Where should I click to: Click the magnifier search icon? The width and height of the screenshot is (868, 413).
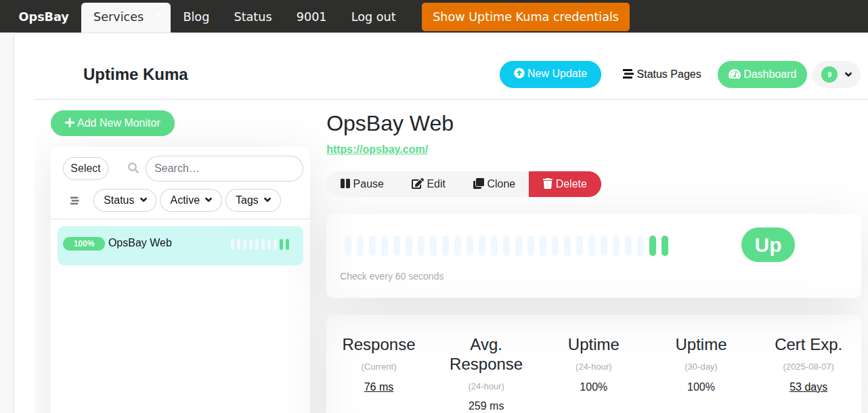133,168
